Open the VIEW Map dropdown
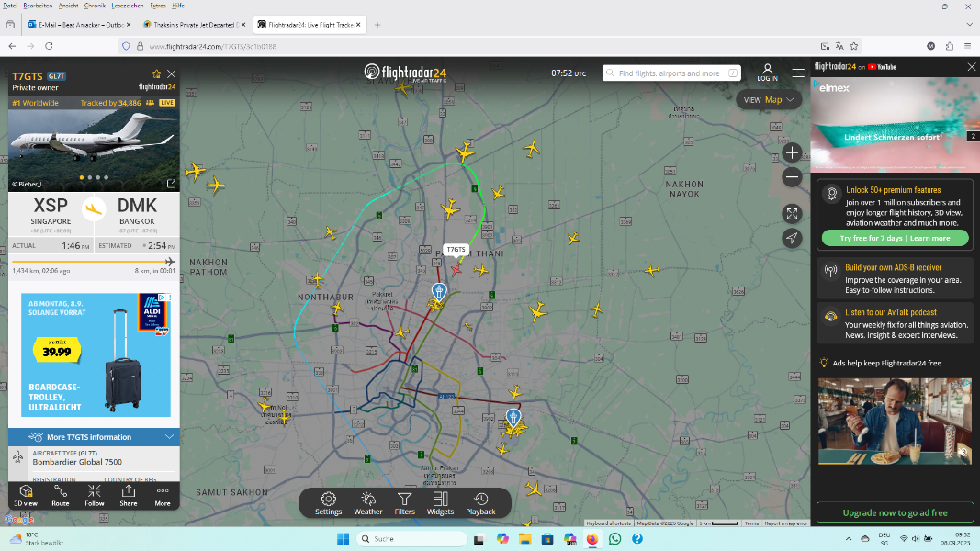This screenshot has height=551, width=980. tap(769, 99)
